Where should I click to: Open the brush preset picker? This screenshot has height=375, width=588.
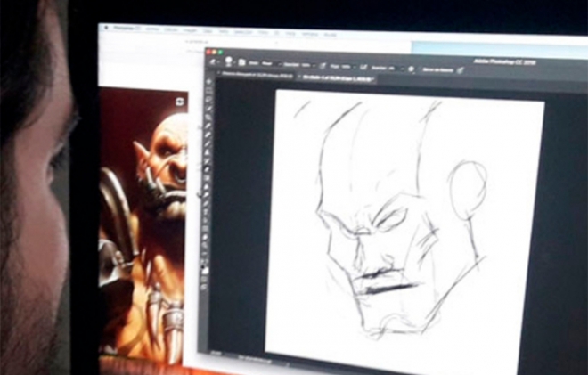click(229, 61)
